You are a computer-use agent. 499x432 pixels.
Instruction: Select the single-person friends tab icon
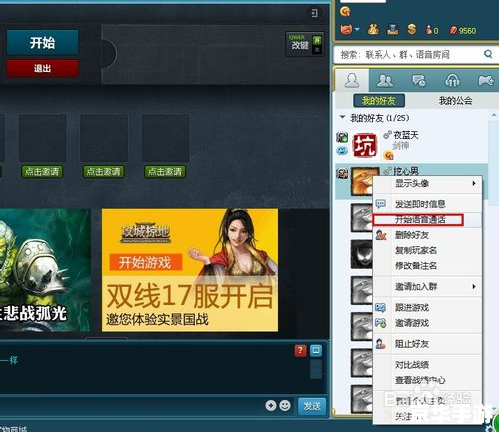[x=352, y=80]
